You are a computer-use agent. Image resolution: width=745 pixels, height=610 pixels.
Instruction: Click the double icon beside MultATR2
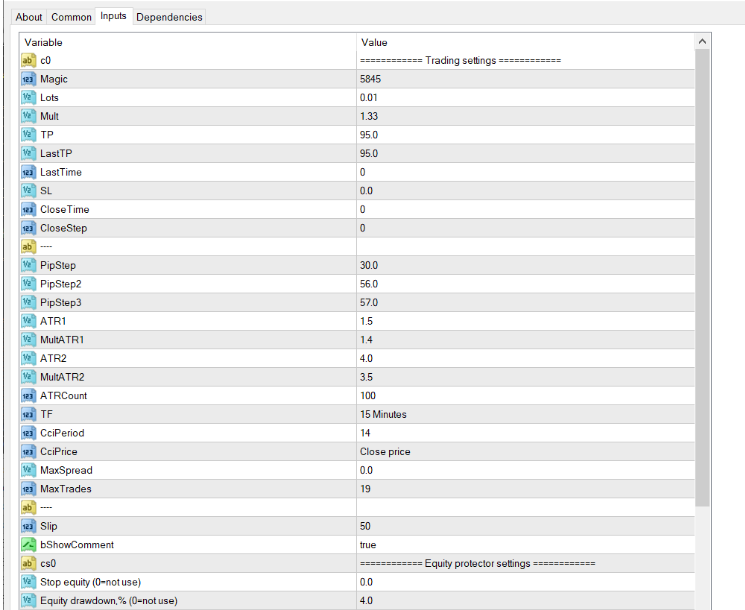(29, 377)
